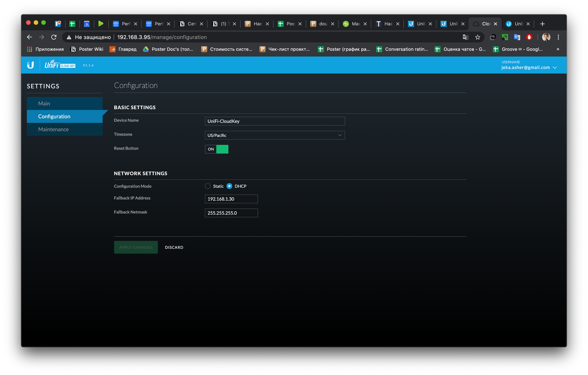
Task: Click the Apply Changes button
Action: [136, 247]
